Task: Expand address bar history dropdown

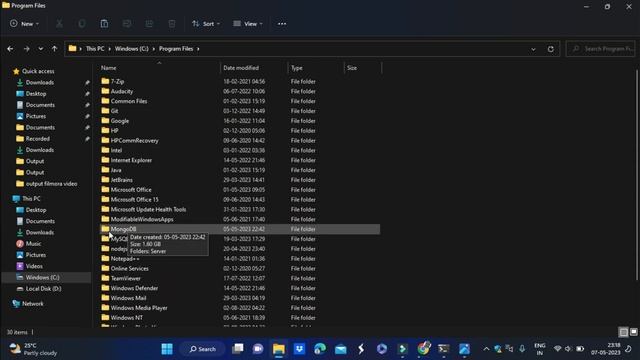Action: tap(533, 49)
